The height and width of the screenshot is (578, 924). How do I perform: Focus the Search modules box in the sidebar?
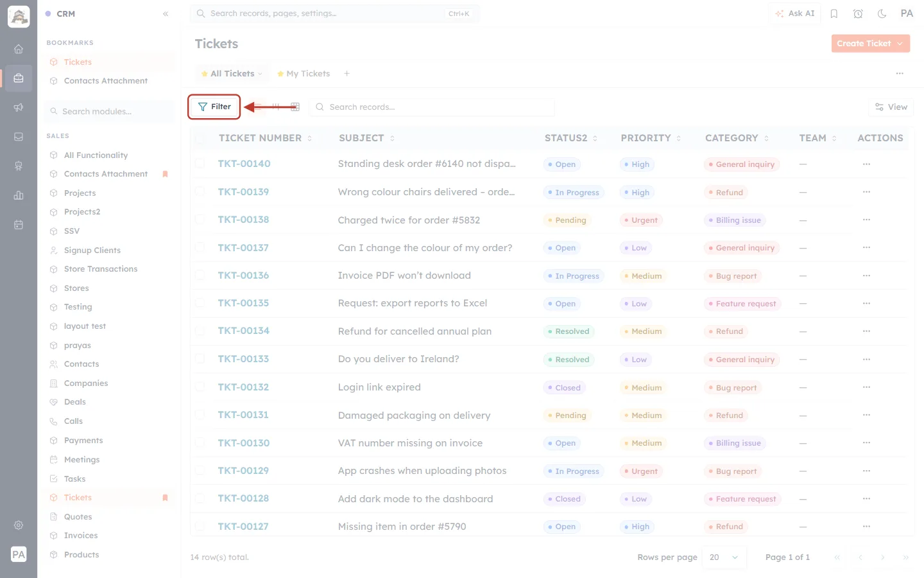(110, 111)
